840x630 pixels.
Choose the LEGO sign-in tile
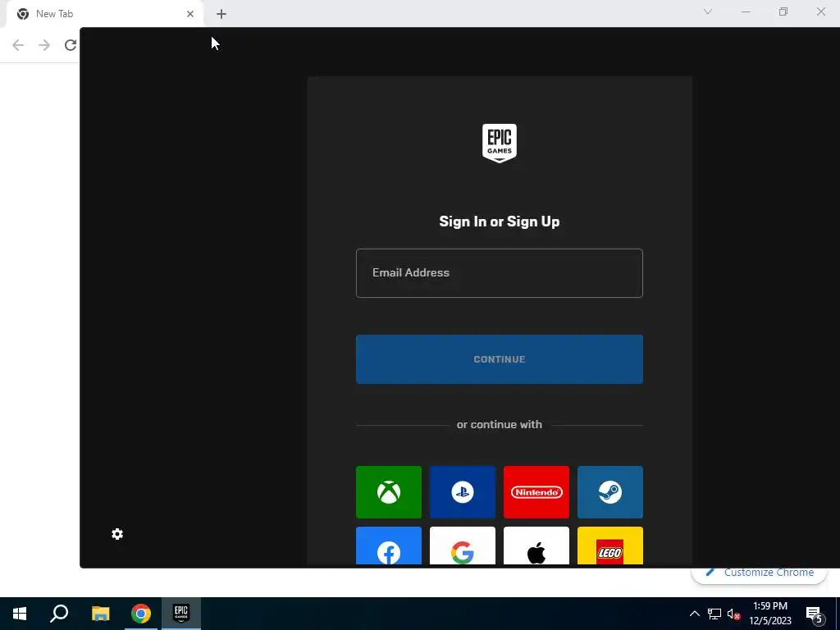coord(610,546)
